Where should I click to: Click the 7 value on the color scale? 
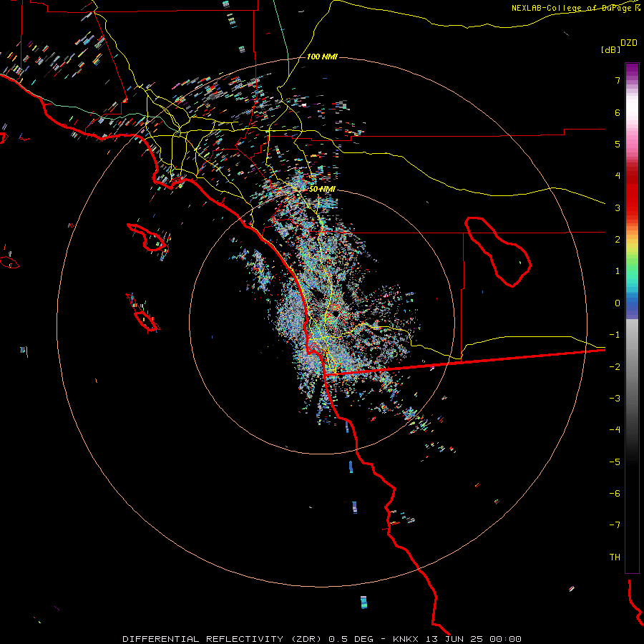[x=618, y=80]
